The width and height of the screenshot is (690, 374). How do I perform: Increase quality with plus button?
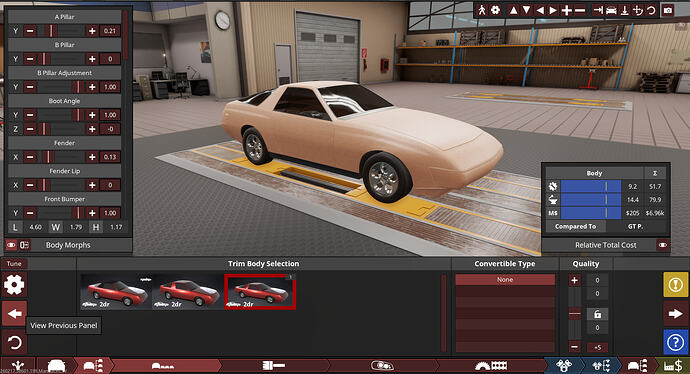click(x=574, y=280)
